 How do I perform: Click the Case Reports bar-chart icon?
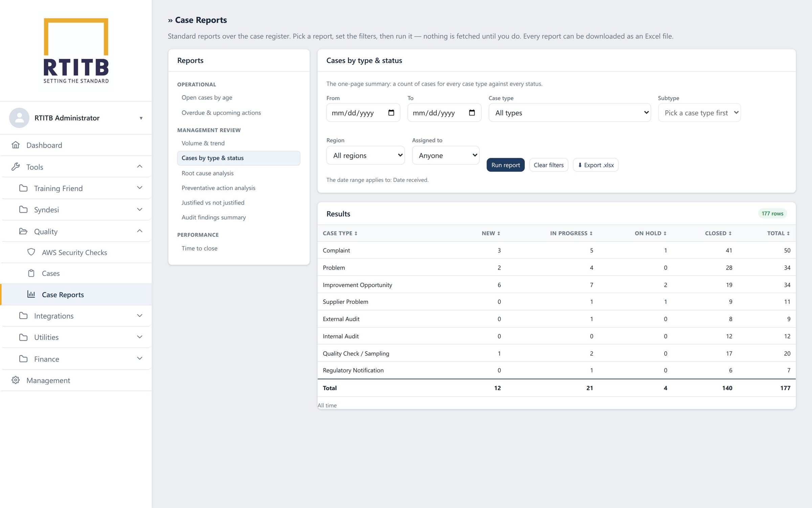pos(31,294)
